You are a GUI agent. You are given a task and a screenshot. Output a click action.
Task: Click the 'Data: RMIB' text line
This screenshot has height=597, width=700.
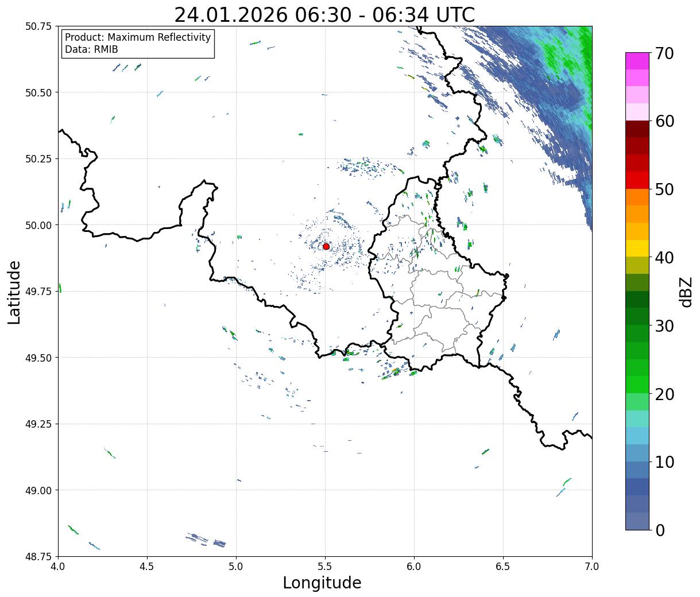(91, 49)
